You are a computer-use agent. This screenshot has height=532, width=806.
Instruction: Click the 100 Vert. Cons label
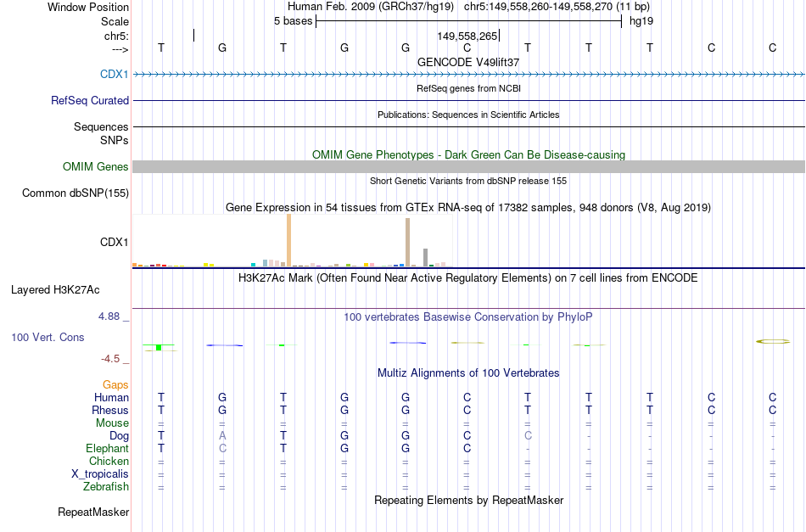click(48, 337)
